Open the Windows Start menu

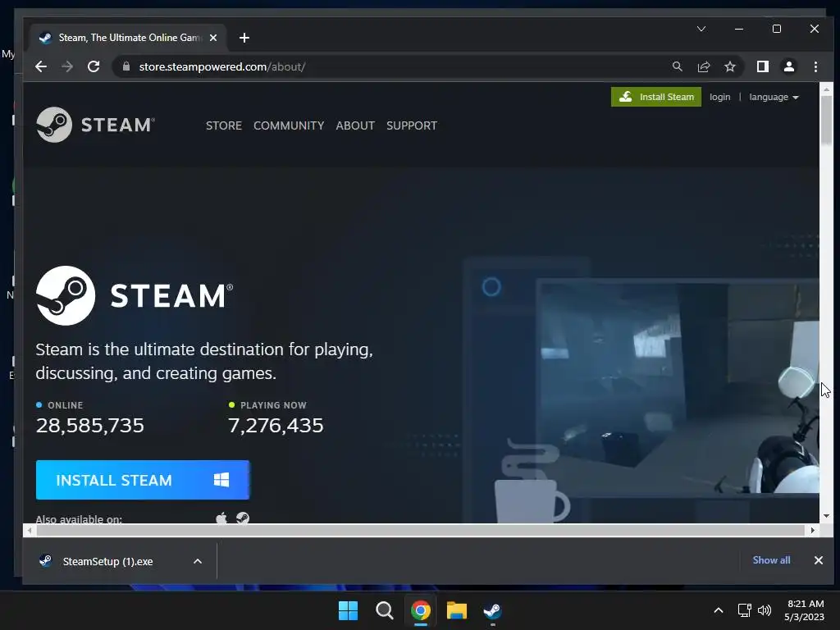pos(348,610)
